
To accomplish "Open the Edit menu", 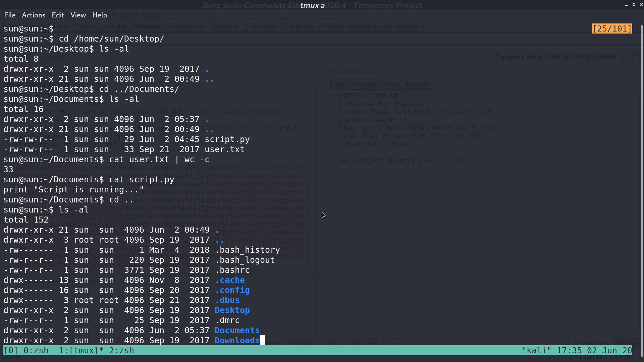I will [58, 15].
